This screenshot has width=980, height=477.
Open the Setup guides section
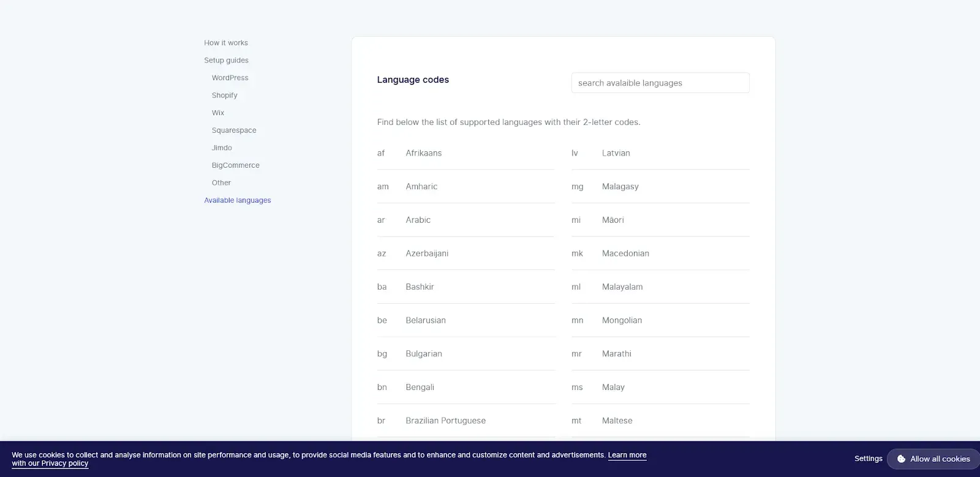(226, 60)
